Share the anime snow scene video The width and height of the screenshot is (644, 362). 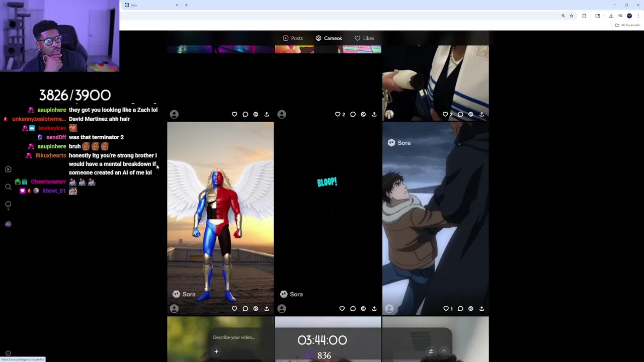tap(482, 309)
